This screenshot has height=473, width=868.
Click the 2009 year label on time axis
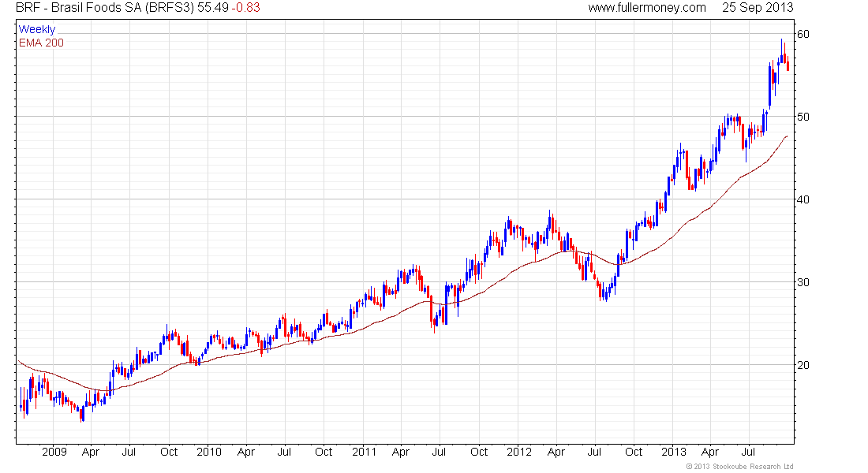pyautogui.click(x=54, y=452)
